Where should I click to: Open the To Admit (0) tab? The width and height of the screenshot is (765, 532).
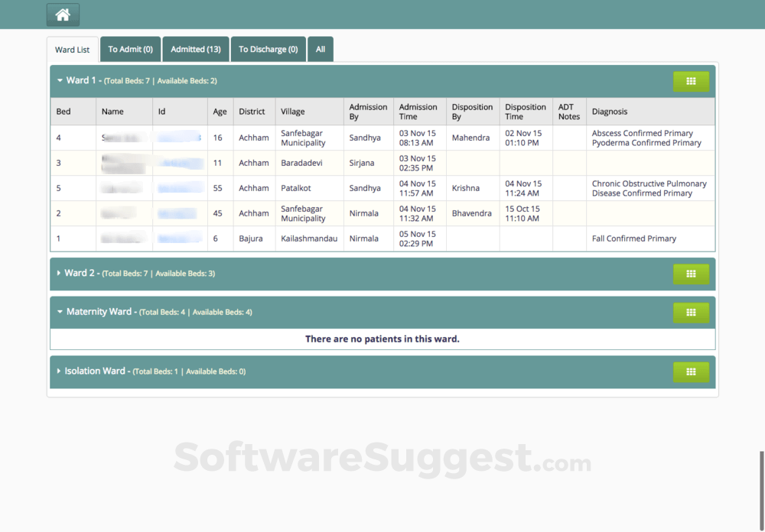pos(130,50)
